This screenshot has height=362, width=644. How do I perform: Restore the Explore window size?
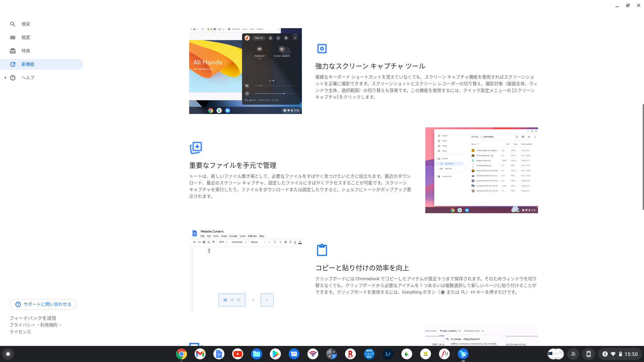(628, 5)
